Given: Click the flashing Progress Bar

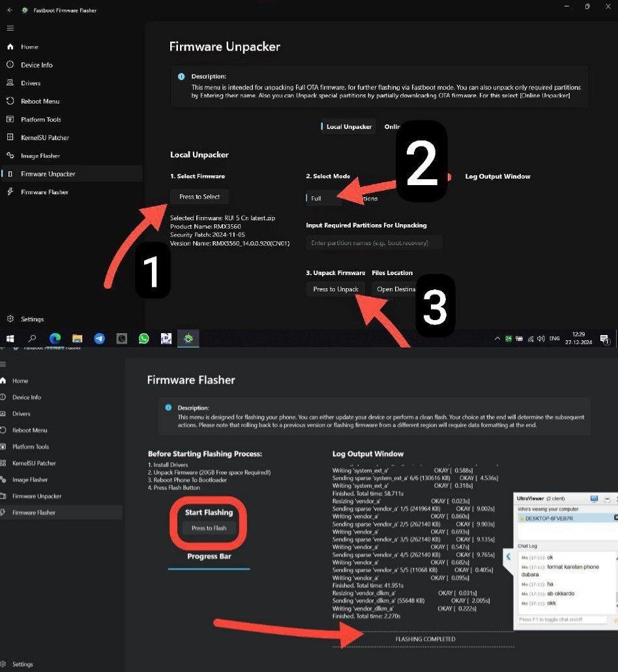Looking at the screenshot, I should point(209,568).
